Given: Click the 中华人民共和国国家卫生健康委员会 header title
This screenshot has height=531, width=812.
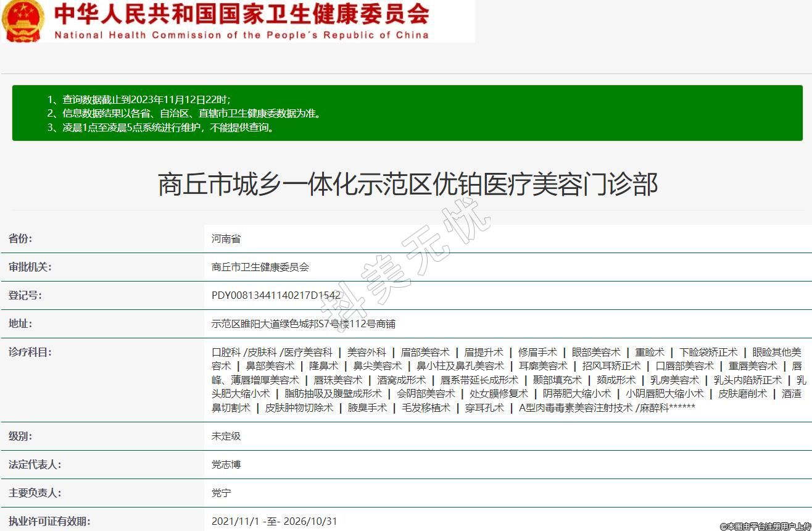Looking at the screenshot, I should click(x=241, y=14).
